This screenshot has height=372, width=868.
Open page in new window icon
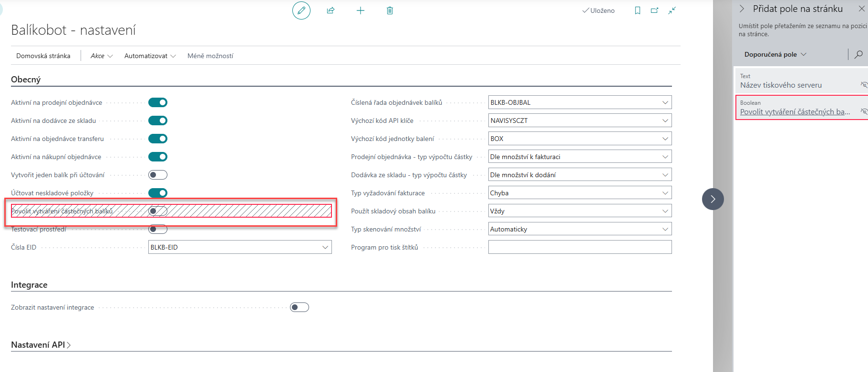coord(654,10)
